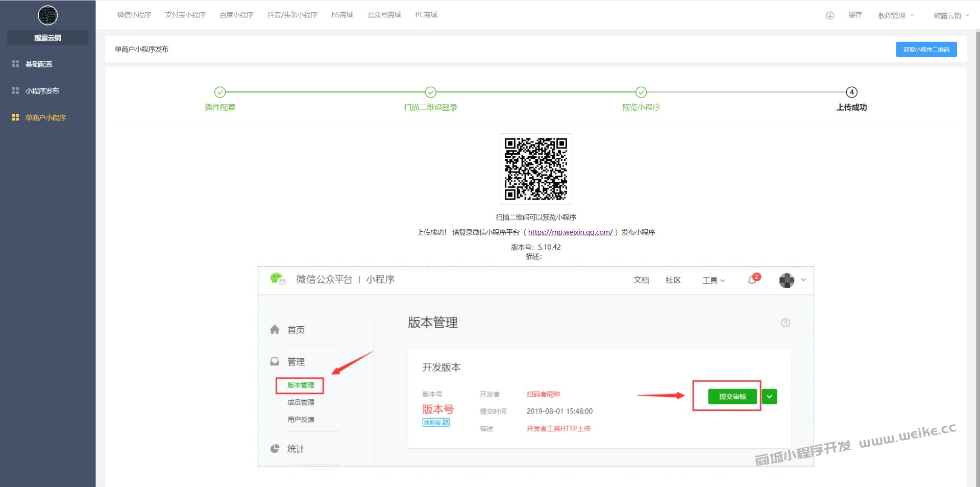Expand the 醒露云销 account dropdown
980x487 pixels.
point(952,15)
